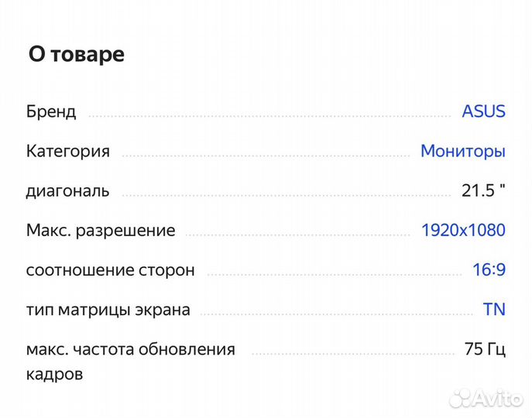Click the dotted line beside 75 Гц
This screenshot has height=418, width=532.
point(352,354)
